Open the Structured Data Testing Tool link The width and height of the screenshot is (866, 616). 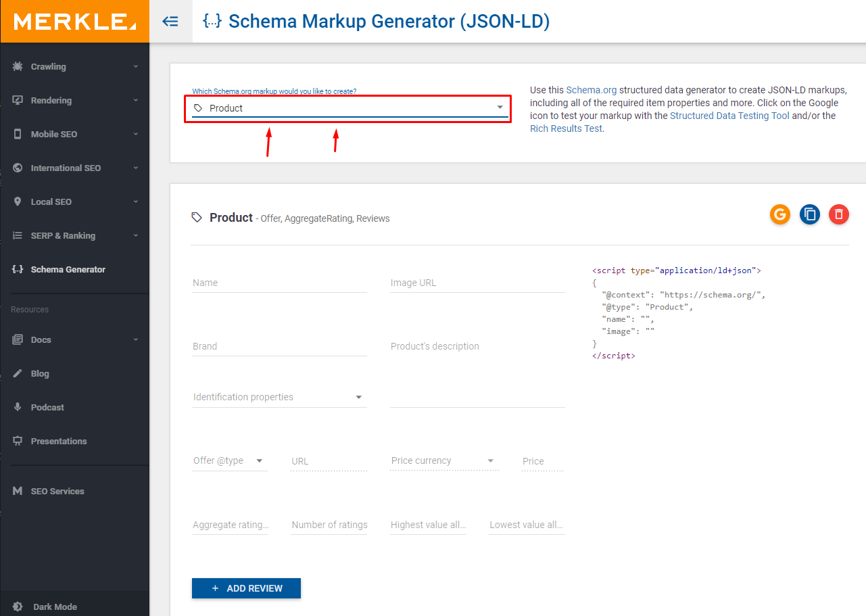729,116
